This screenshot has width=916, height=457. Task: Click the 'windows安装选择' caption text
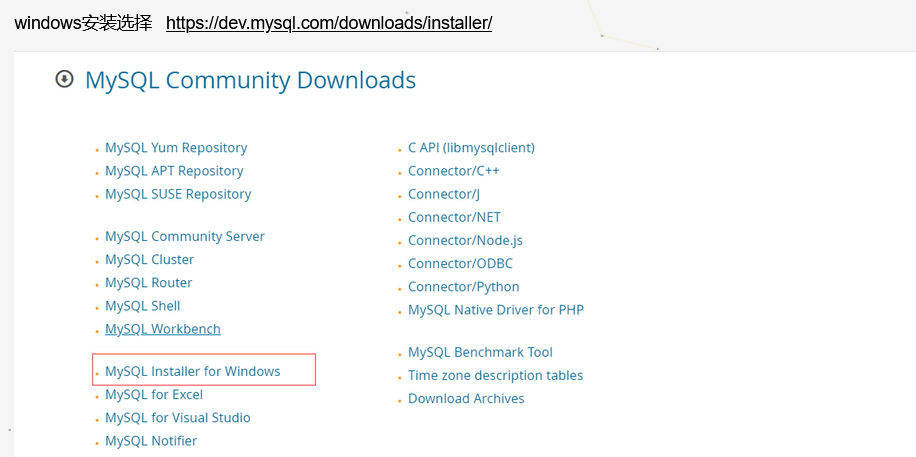(83, 23)
